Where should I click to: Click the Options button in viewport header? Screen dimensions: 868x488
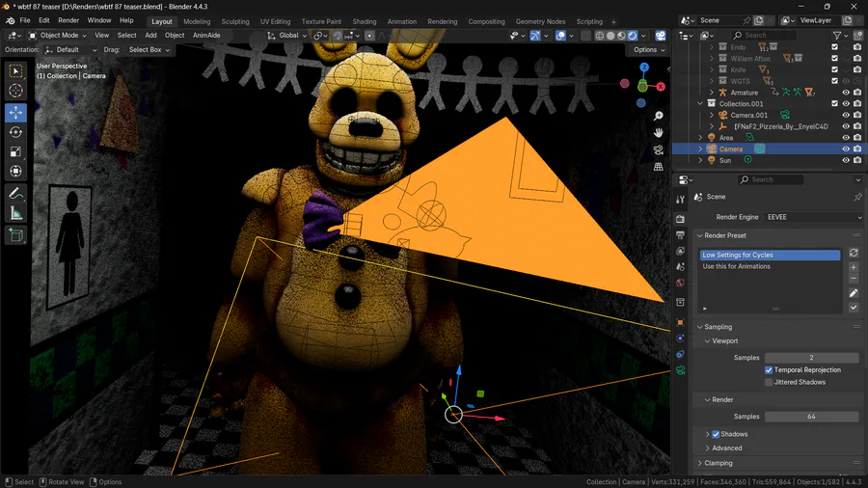[649, 50]
